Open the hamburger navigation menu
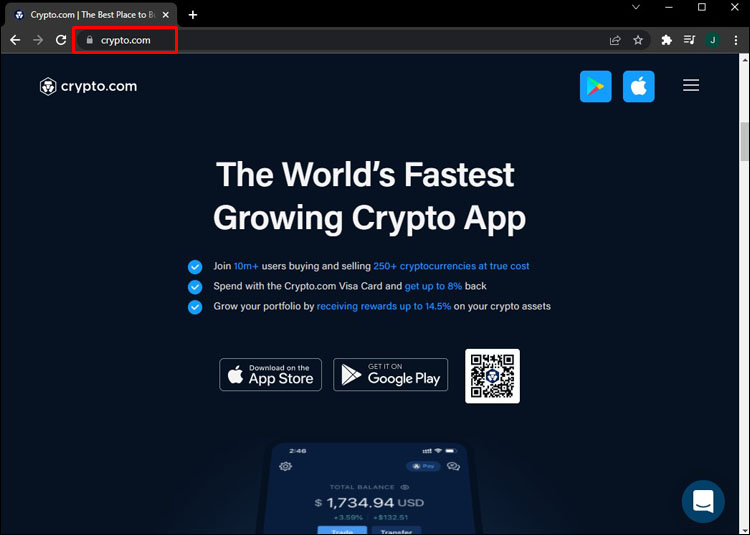The image size is (750, 535). pos(691,86)
